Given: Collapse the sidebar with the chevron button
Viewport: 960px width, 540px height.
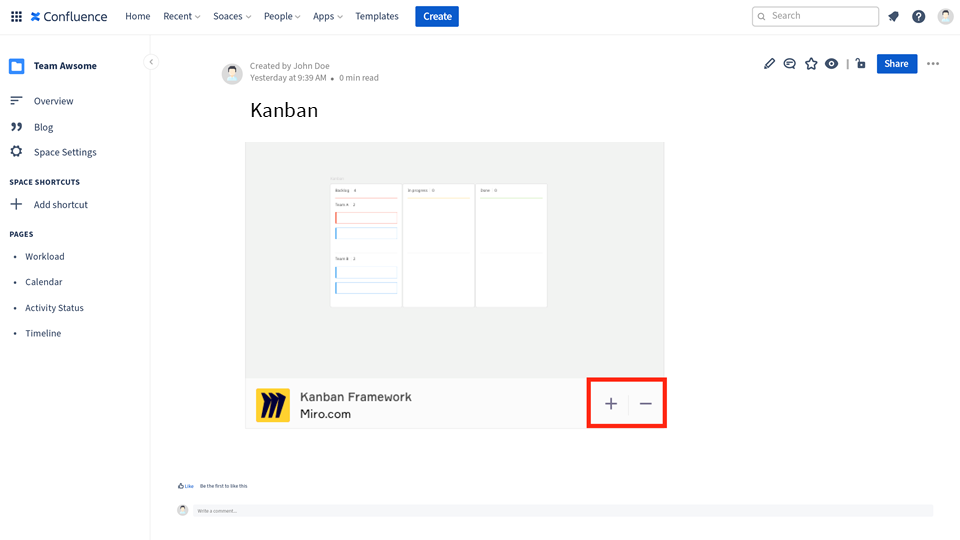Looking at the screenshot, I should [x=151, y=62].
